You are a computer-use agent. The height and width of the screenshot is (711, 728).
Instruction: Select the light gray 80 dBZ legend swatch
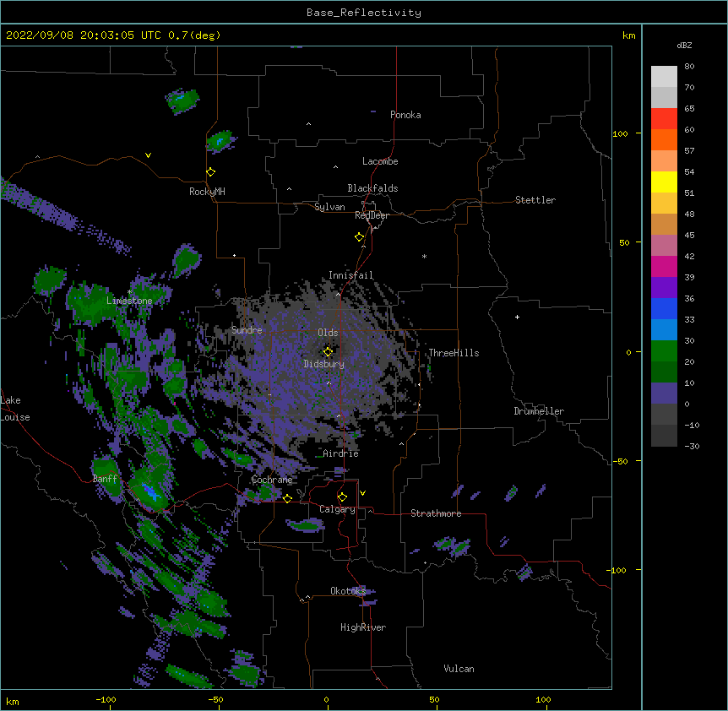664,77
